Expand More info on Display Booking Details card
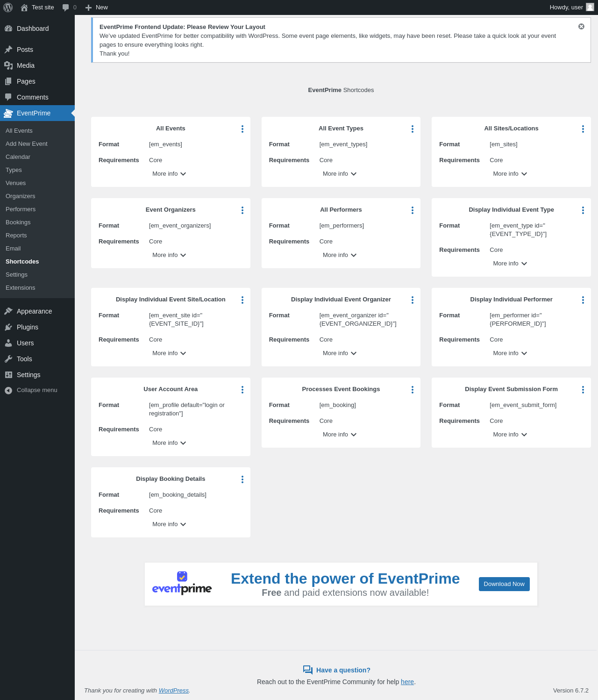 pyautogui.click(x=169, y=524)
